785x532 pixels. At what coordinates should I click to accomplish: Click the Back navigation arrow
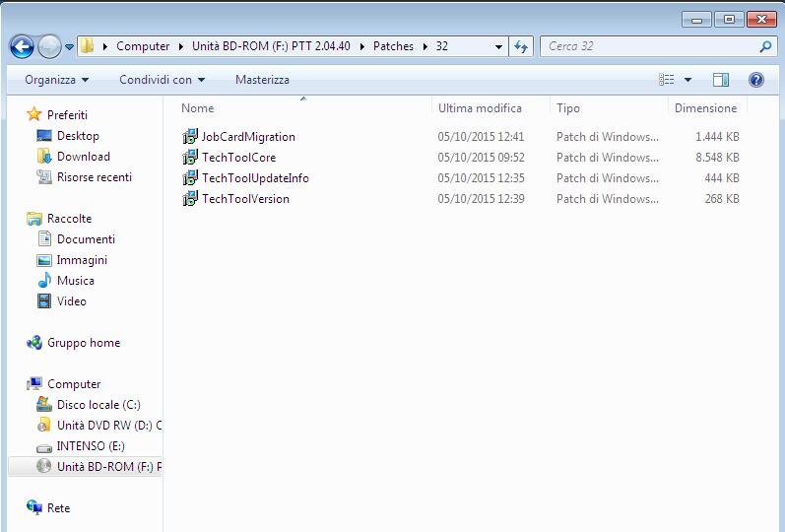(x=22, y=47)
